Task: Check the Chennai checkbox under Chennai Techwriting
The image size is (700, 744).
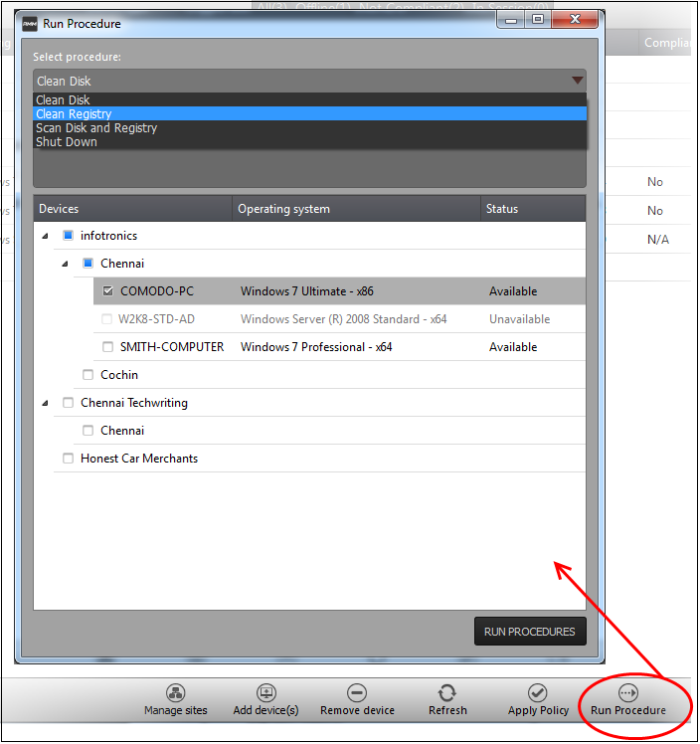Action: click(88, 430)
